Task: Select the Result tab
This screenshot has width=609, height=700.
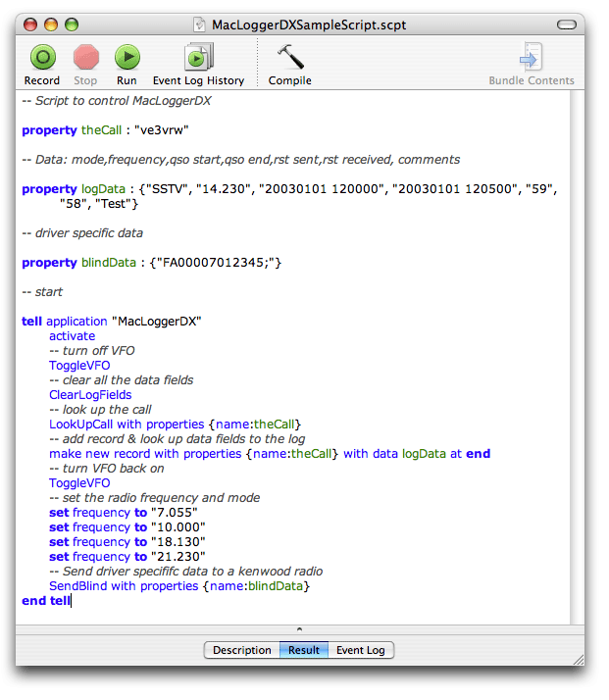Action: click(303, 650)
